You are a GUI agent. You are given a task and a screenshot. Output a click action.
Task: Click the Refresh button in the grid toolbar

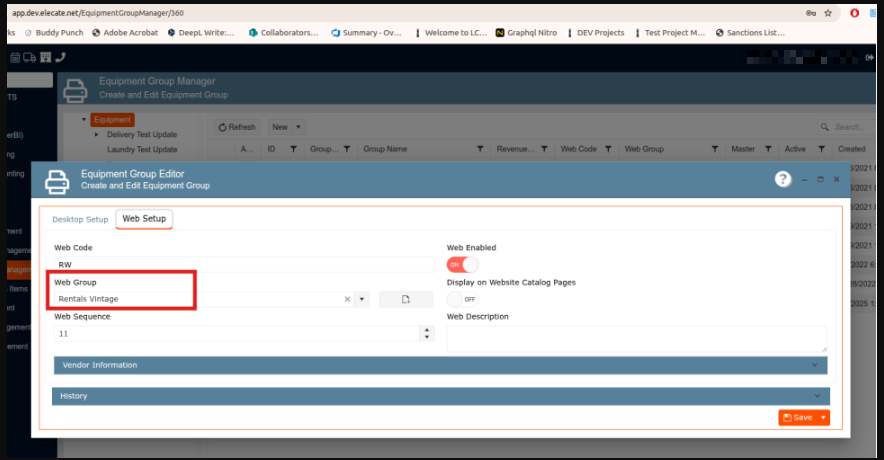tap(237, 127)
